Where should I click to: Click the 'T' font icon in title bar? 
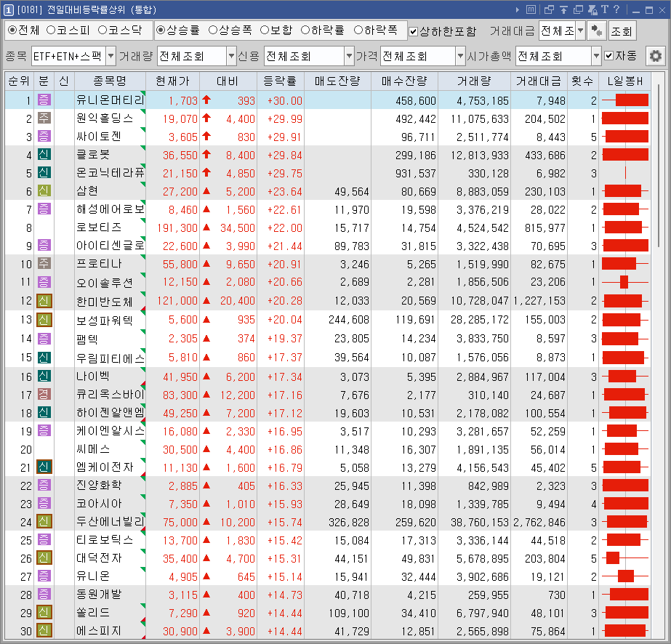pos(605,9)
